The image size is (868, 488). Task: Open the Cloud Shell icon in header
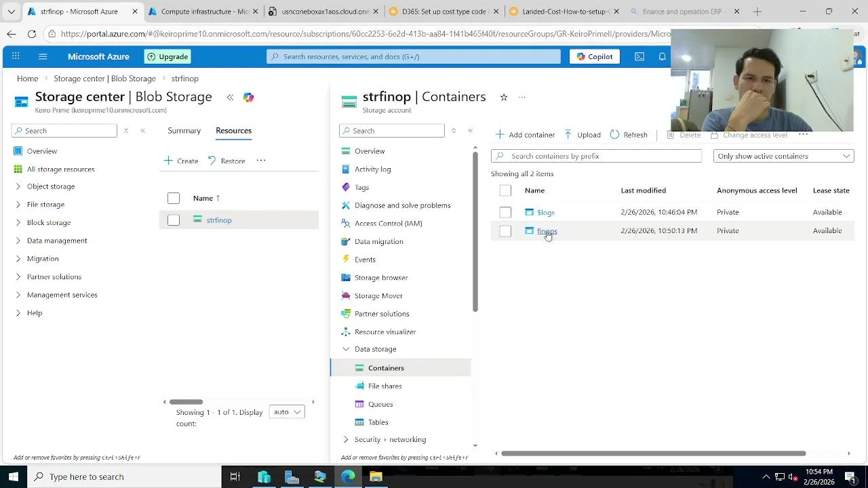[x=639, y=56]
